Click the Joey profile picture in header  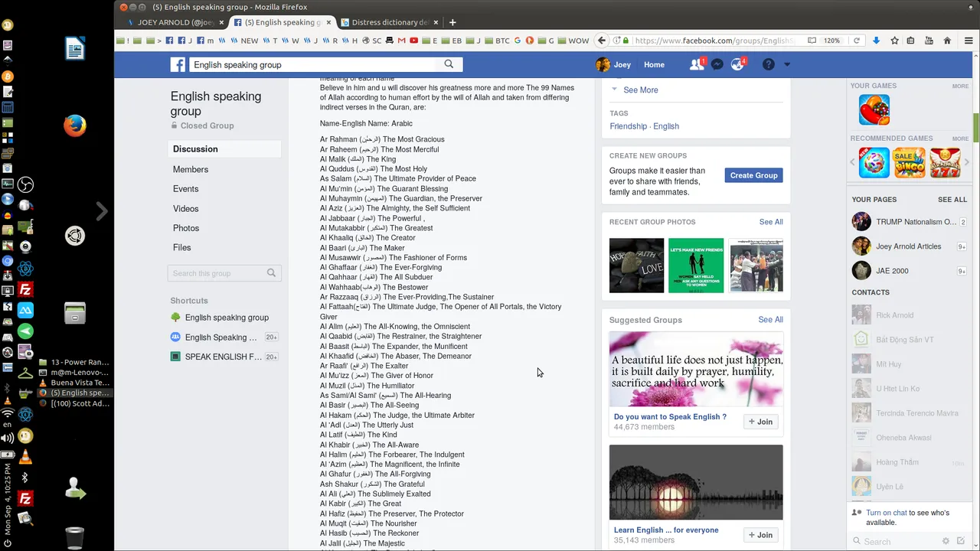603,65
